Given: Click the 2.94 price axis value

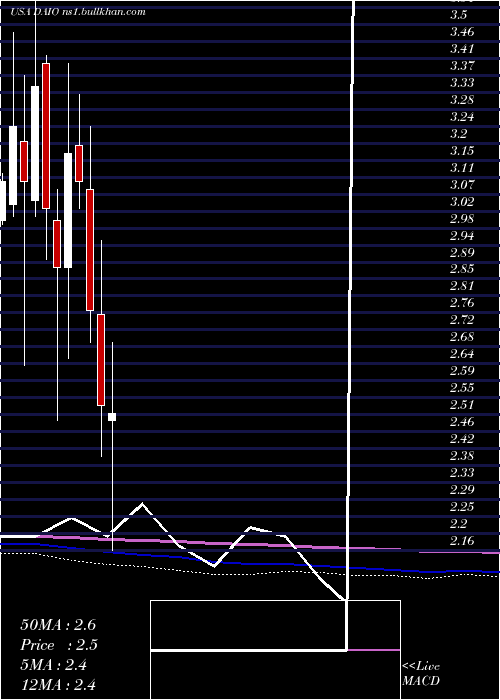Looking at the screenshot, I should [462, 235].
